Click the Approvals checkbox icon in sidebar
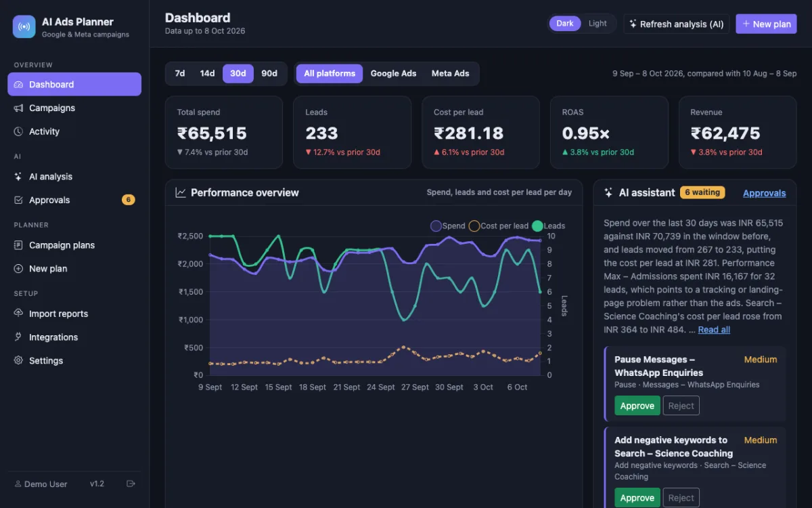The height and width of the screenshot is (508, 812). click(x=18, y=200)
